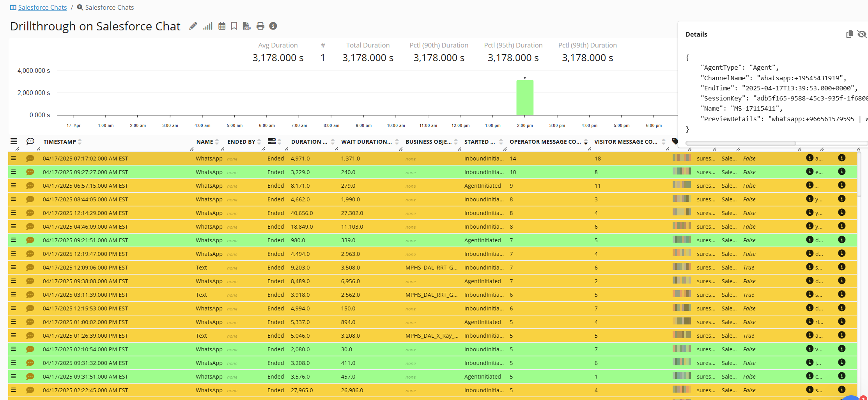Copy the Details JSON to clipboard

(849, 34)
